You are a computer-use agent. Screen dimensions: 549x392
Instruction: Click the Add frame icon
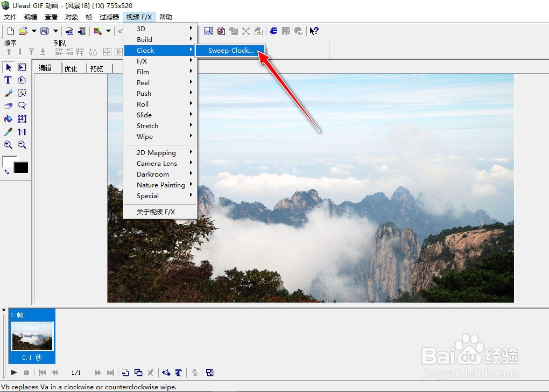point(126,373)
